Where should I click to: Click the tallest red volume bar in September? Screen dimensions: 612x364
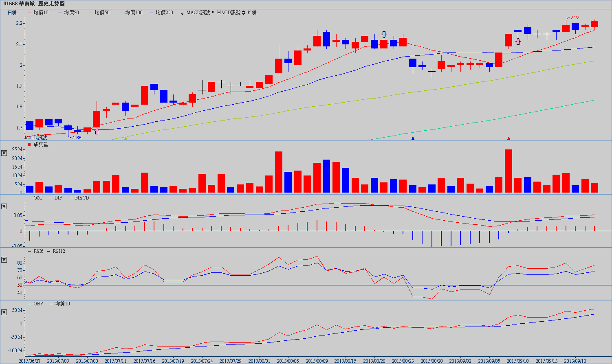pos(508,171)
